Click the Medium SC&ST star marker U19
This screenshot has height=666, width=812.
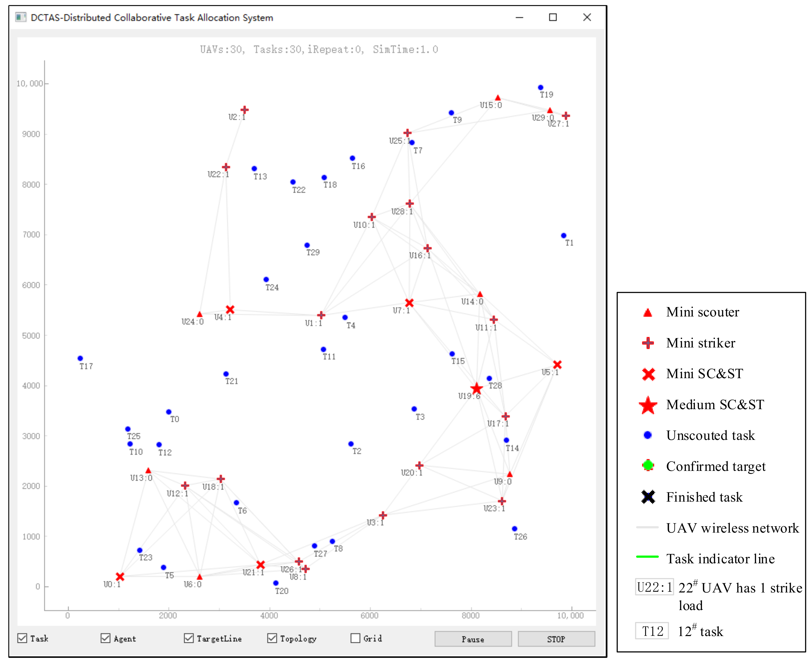[476, 389]
